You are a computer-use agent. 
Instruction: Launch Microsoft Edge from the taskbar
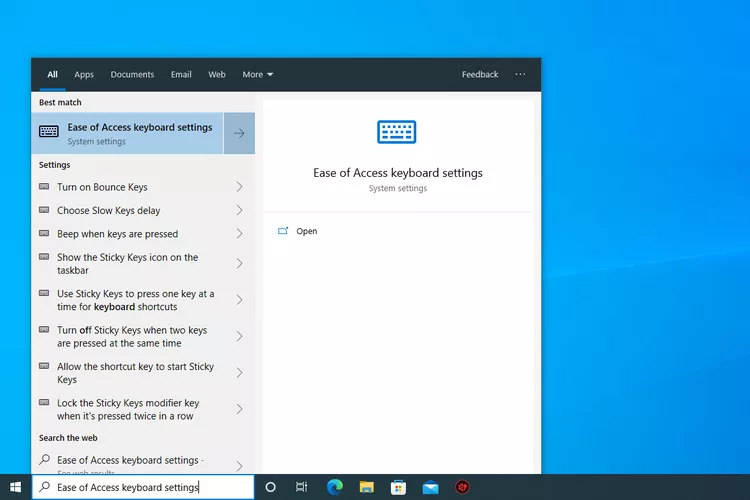pyautogui.click(x=335, y=487)
